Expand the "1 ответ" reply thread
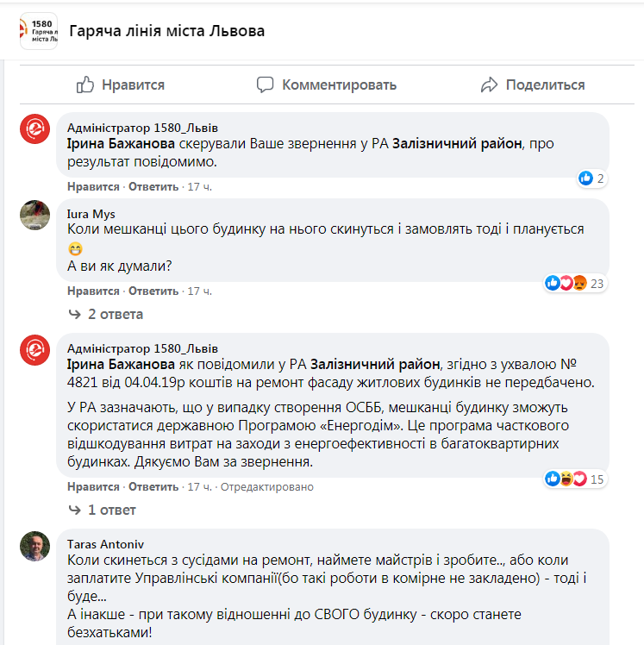This screenshot has width=644, height=645. [111, 510]
